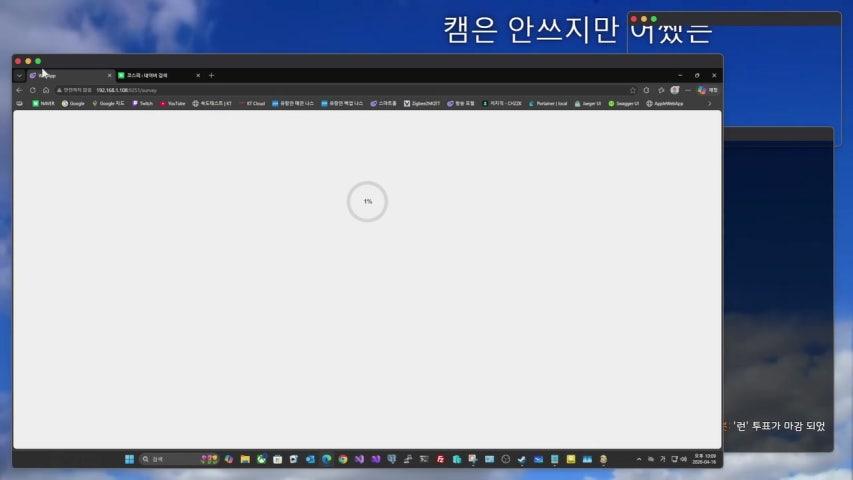Close the Naver search tab
The width and height of the screenshot is (853, 480).
[198, 76]
